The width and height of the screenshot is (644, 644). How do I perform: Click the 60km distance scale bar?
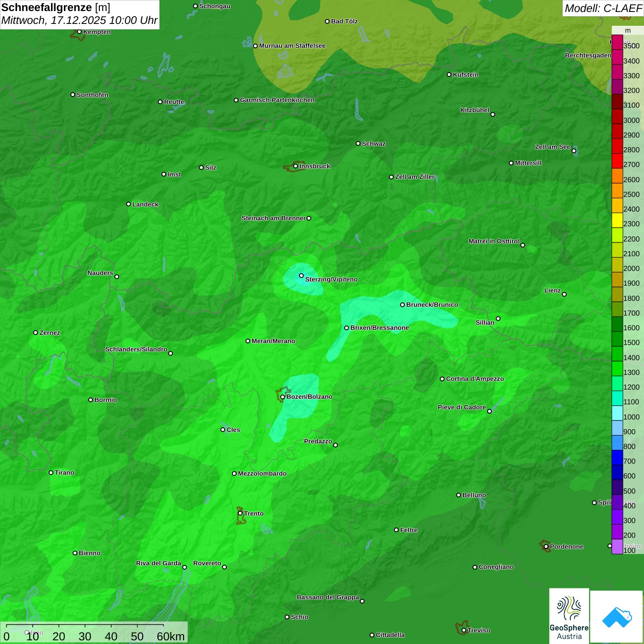pos(85,625)
